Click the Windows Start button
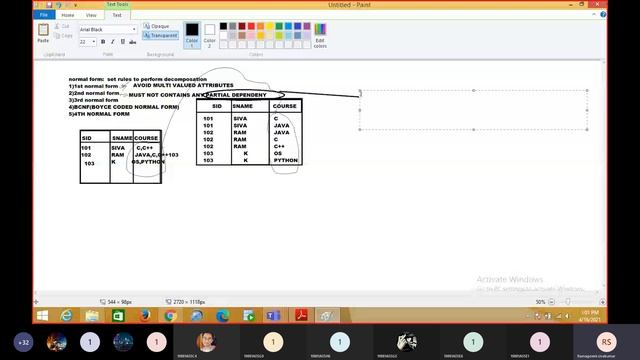This screenshot has width=640, height=360. pyautogui.click(x=42, y=316)
